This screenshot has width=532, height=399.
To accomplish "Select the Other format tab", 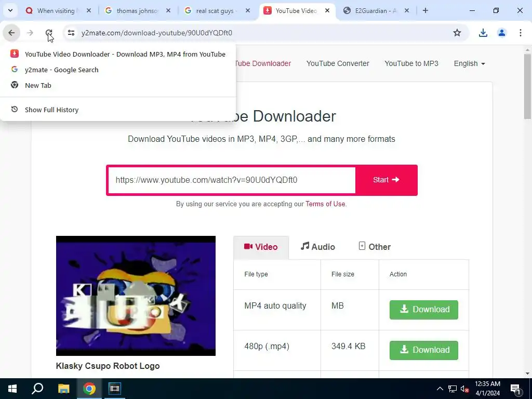I will [x=375, y=247].
